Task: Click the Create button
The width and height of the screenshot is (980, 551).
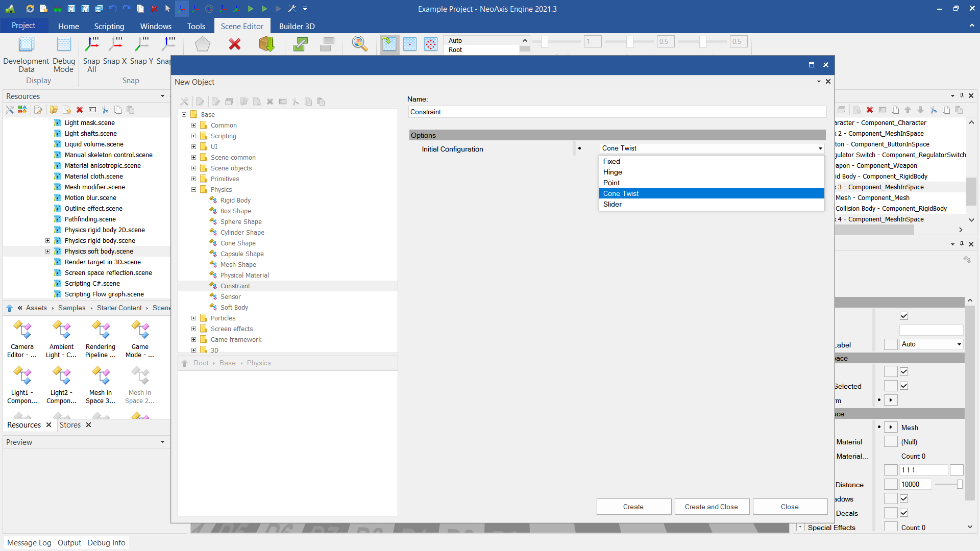Action: tap(633, 507)
